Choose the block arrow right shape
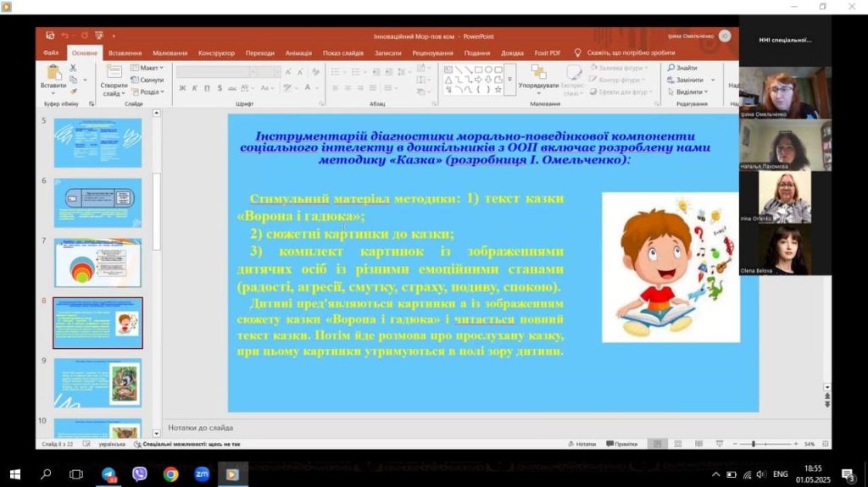Screen dimensions: 868x487 (478, 80)
